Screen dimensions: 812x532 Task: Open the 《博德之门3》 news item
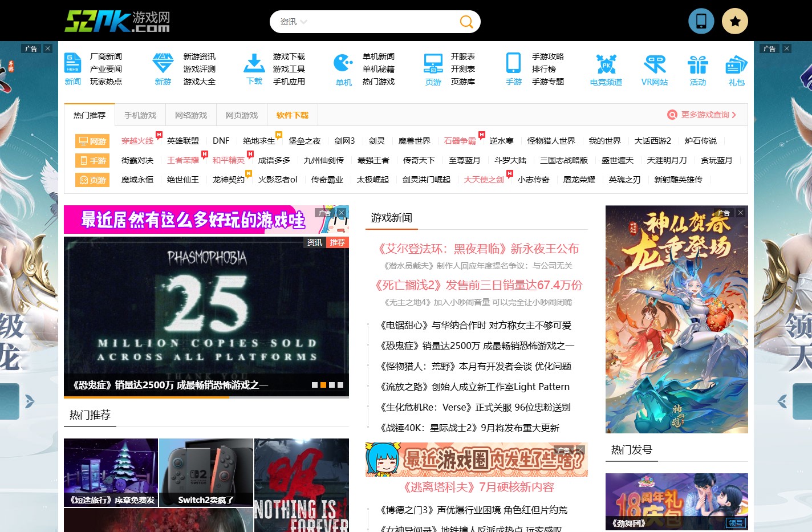(473, 510)
